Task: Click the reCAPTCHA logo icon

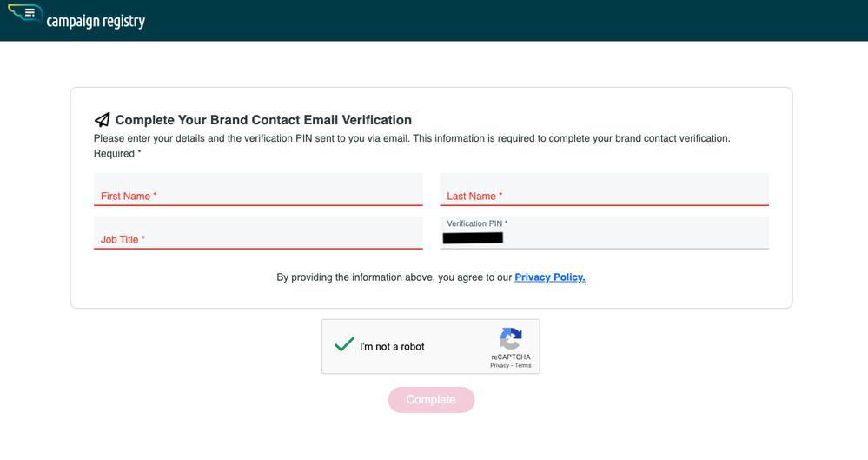Action: (510, 338)
